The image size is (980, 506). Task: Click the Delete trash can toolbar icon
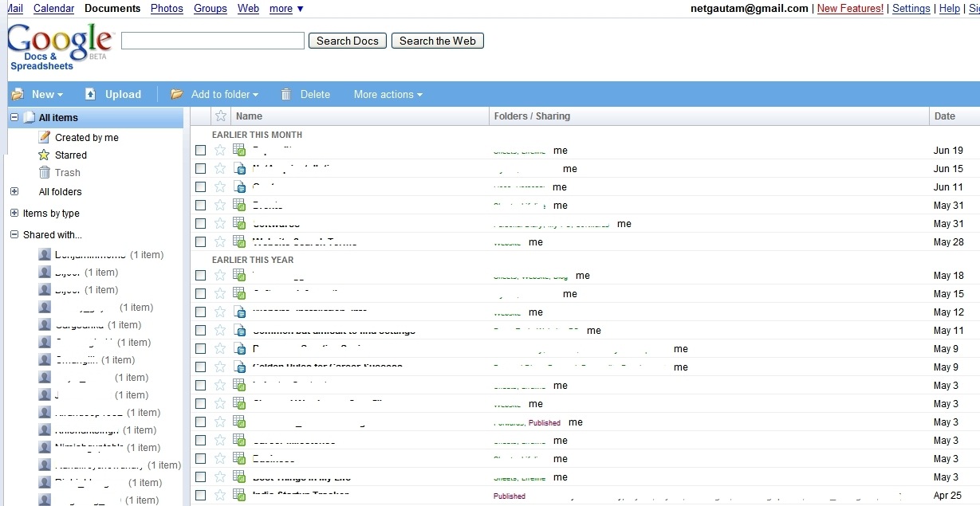(x=286, y=94)
